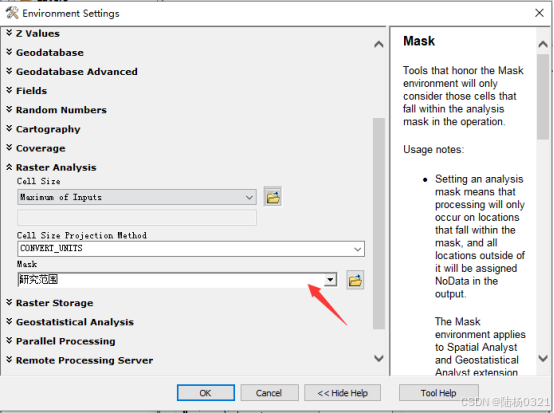
Task: Click help panel scroll down arrow
Action: click(x=543, y=358)
